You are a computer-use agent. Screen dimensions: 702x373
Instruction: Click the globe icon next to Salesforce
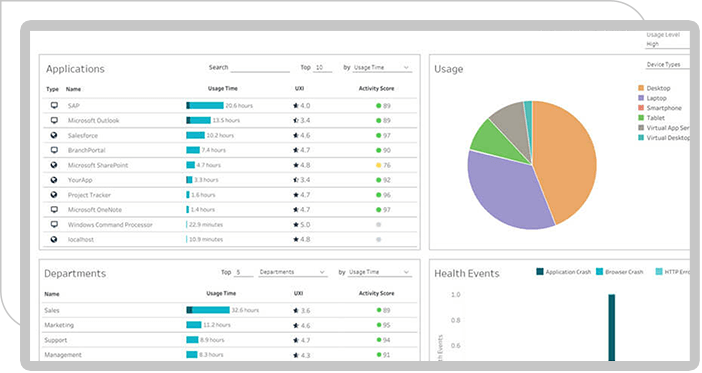pos(54,135)
